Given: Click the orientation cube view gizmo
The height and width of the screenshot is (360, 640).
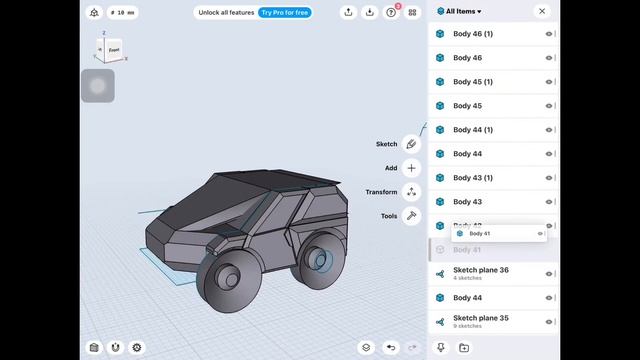Looking at the screenshot, I should tap(109, 50).
